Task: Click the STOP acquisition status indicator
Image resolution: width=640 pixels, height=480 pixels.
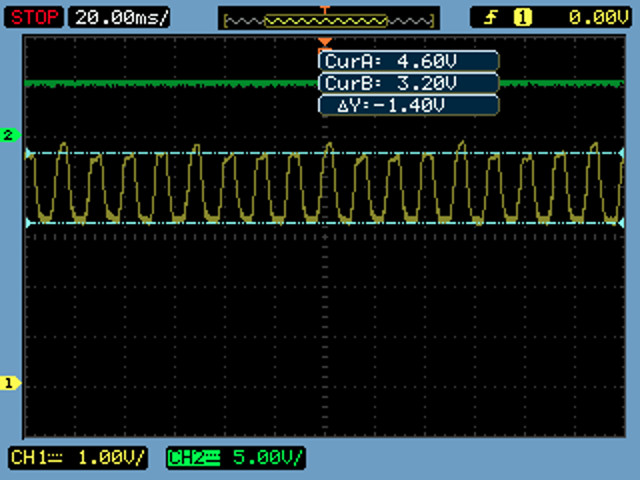Action: click(36, 17)
